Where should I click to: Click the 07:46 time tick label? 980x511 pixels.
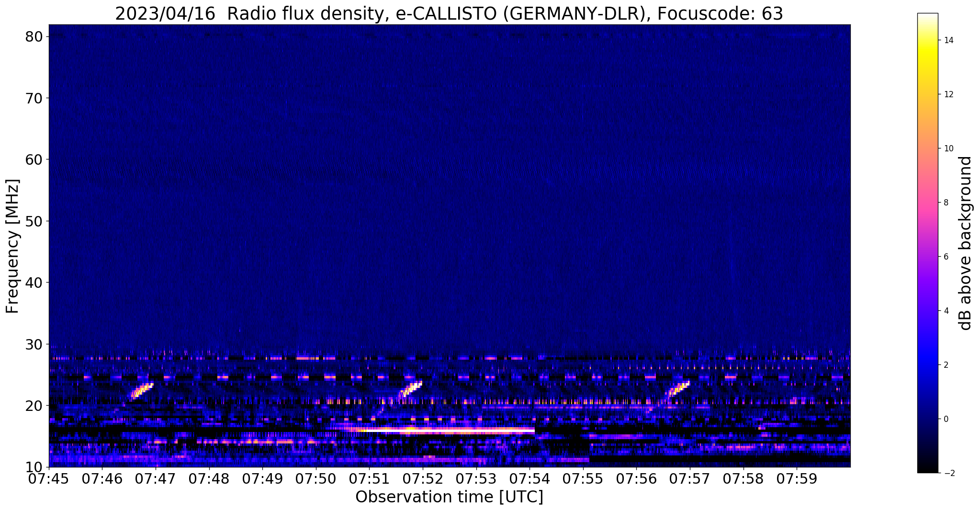102,478
